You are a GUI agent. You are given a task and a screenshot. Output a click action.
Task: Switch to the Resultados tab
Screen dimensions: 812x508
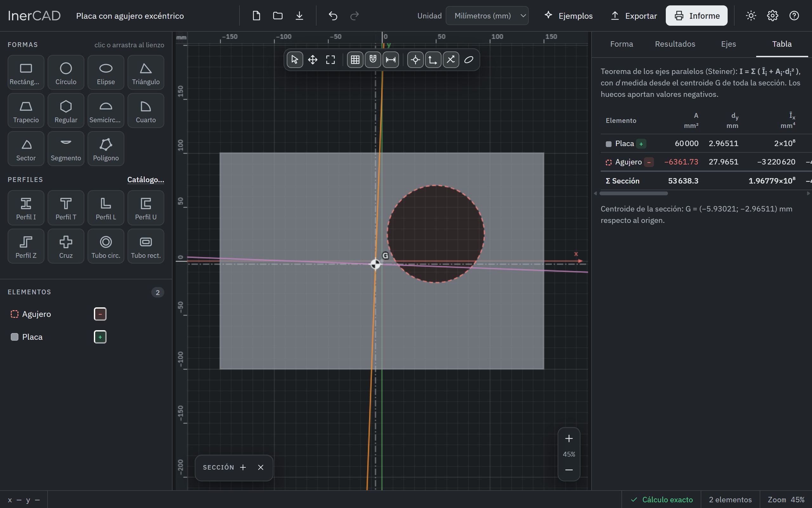675,44
